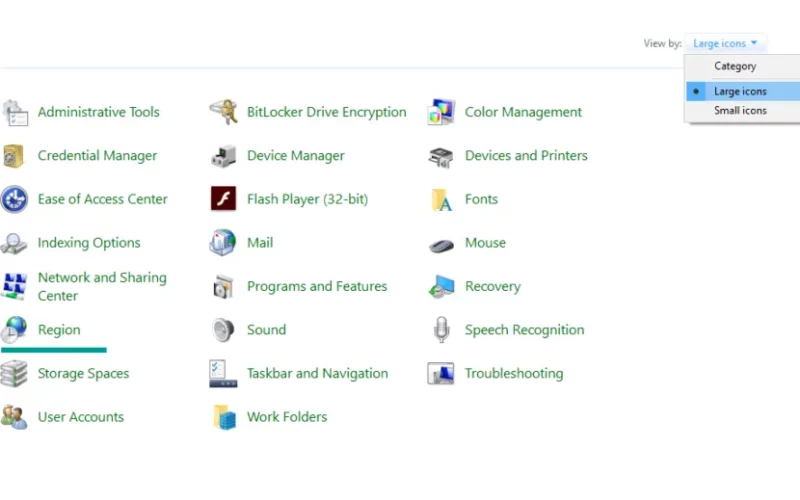Click the Programs and Features icon
Viewport: 800px width, 500px height.
tap(223, 287)
